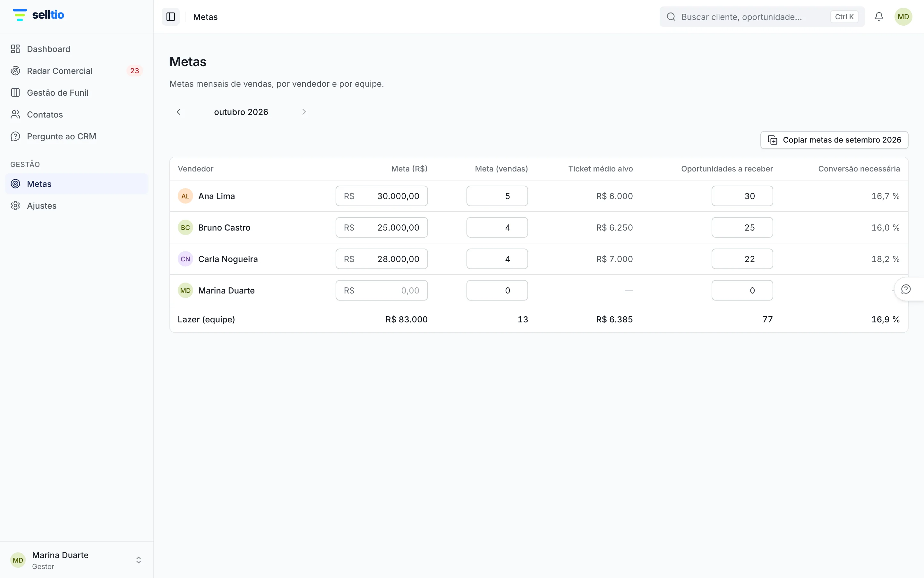Open Gestão de Funil
This screenshot has width=924, height=578.
(x=77, y=92)
